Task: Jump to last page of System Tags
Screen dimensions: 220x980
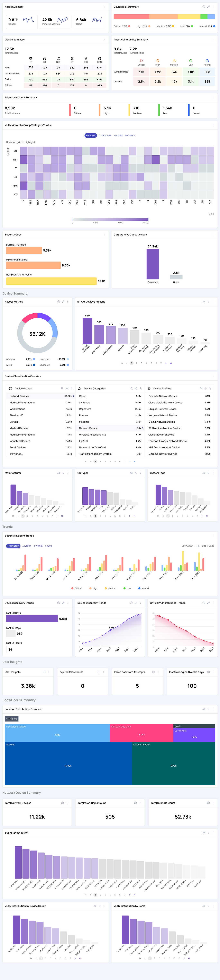Action: click(207, 516)
